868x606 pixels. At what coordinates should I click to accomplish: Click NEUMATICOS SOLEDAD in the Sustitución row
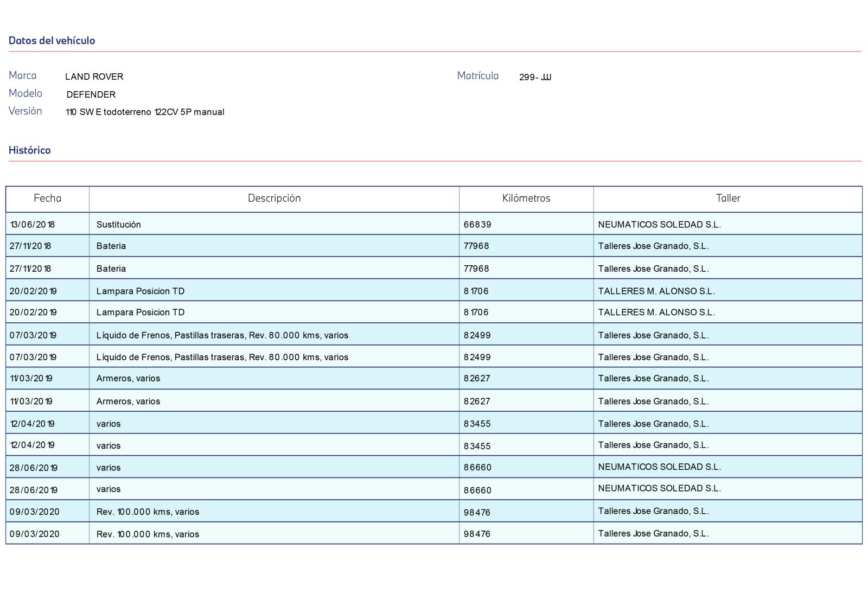click(x=659, y=225)
